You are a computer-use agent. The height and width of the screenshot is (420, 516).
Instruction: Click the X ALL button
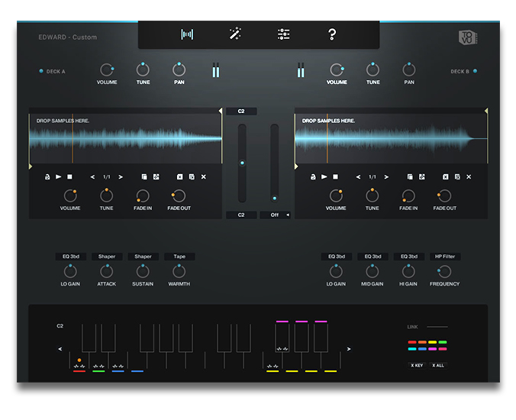click(x=438, y=366)
